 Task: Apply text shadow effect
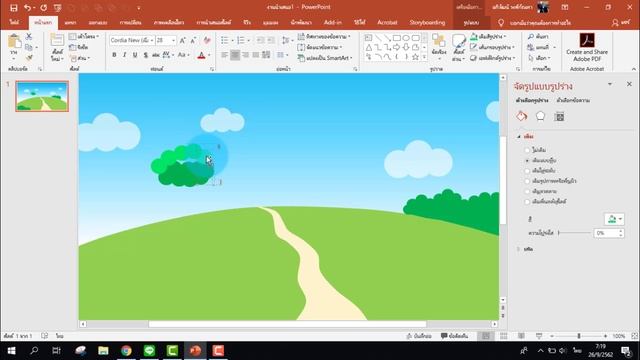[x=145, y=55]
